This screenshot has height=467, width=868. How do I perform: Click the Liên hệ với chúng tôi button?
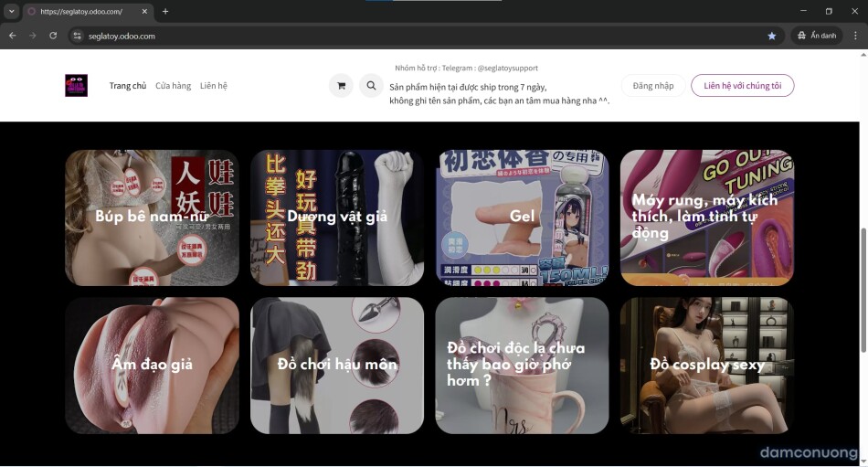742,86
